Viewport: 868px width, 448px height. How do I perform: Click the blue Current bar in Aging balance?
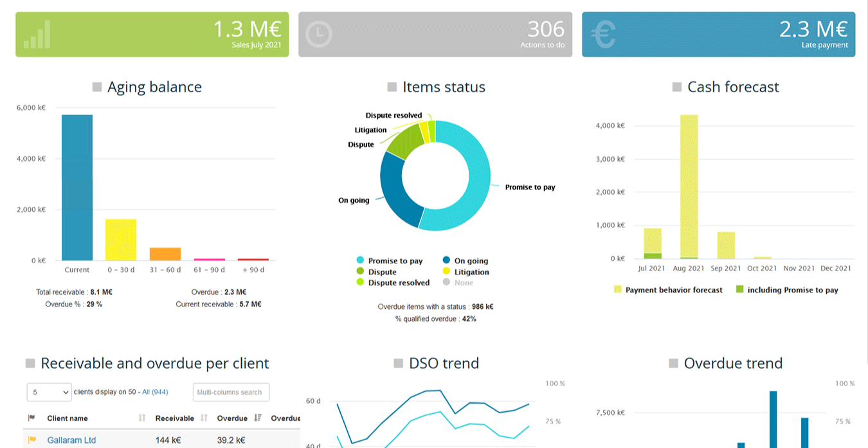pos(77,187)
